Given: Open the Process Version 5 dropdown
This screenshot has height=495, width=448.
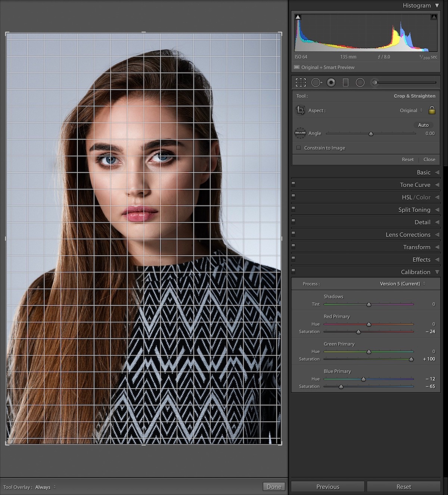Looking at the screenshot, I should click(x=402, y=284).
